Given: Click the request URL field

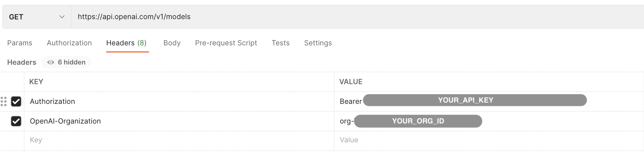Looking at the screenshot, I should tap(357, 17).
